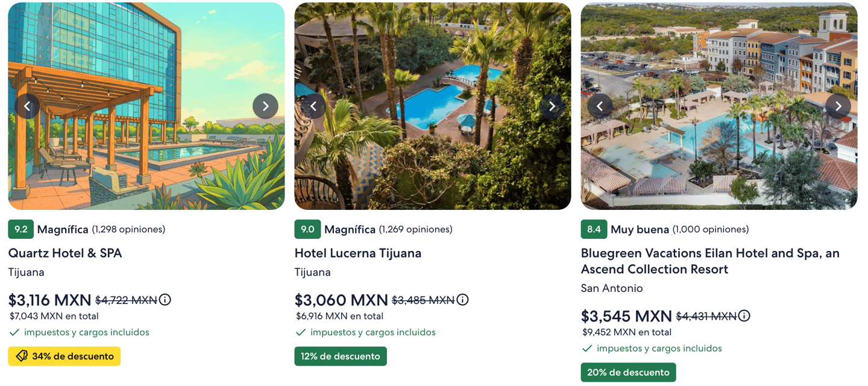Show next photo of Quartz Hotel & SPA
868x386 pixels.
point(265,106)
